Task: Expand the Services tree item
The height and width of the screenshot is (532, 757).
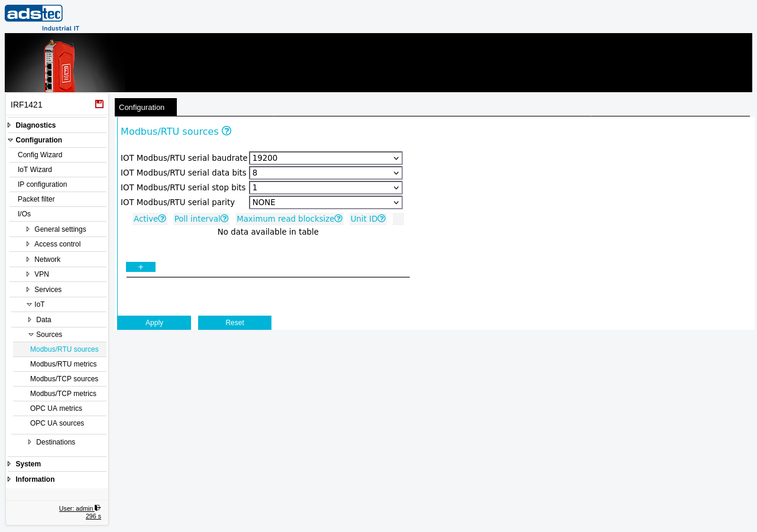Action: (28, 290)
